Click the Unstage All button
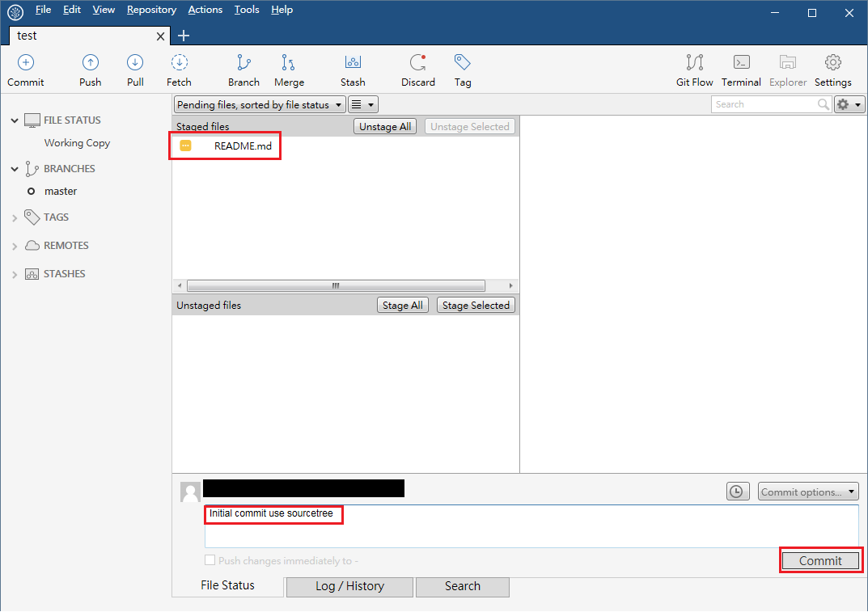868x612 pixels. pyautogui.click(x=385, y=127)
